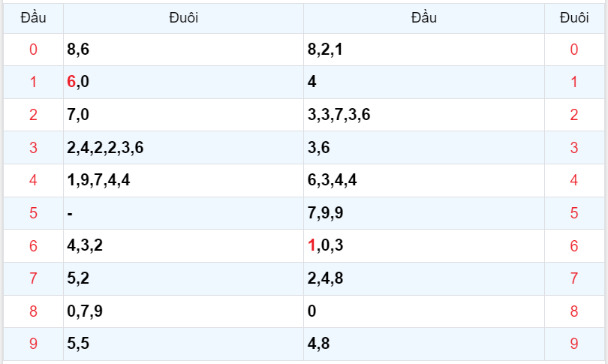Click the "7,9,9" cell
This screenshot has height=364, width=608.
[x=326, y=213]
